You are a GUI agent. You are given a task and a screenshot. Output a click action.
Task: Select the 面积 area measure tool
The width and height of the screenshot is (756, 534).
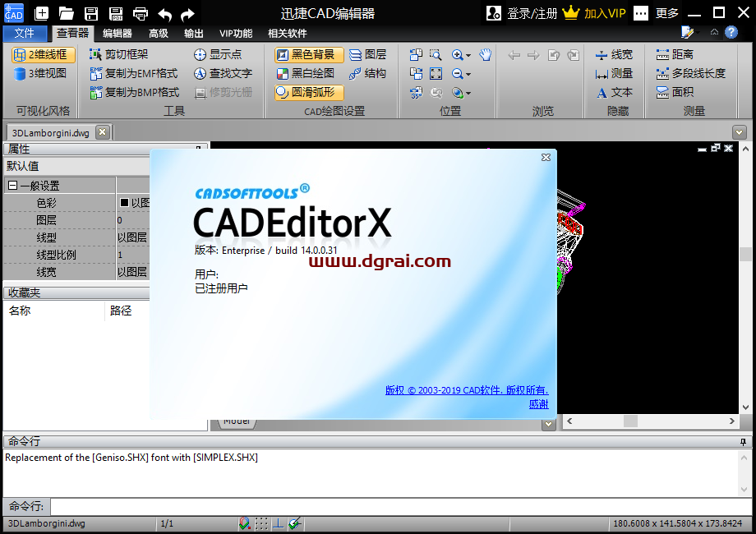click(675, 92)
